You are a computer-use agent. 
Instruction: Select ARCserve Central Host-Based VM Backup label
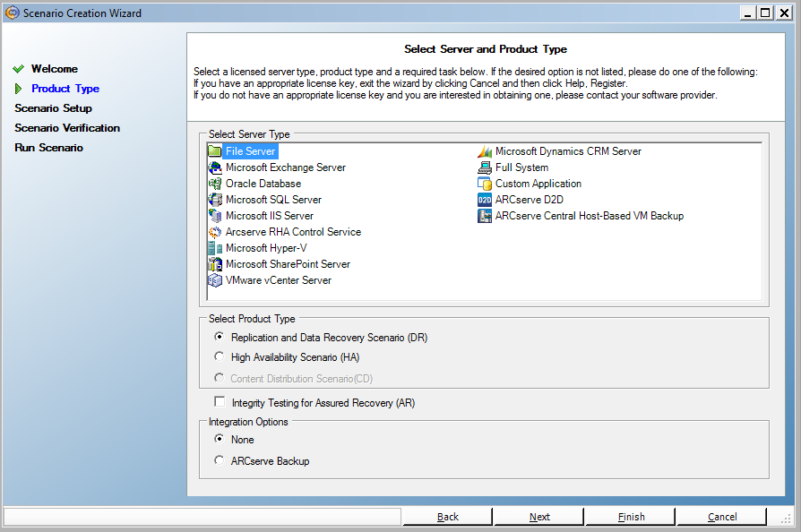(589, 216)
